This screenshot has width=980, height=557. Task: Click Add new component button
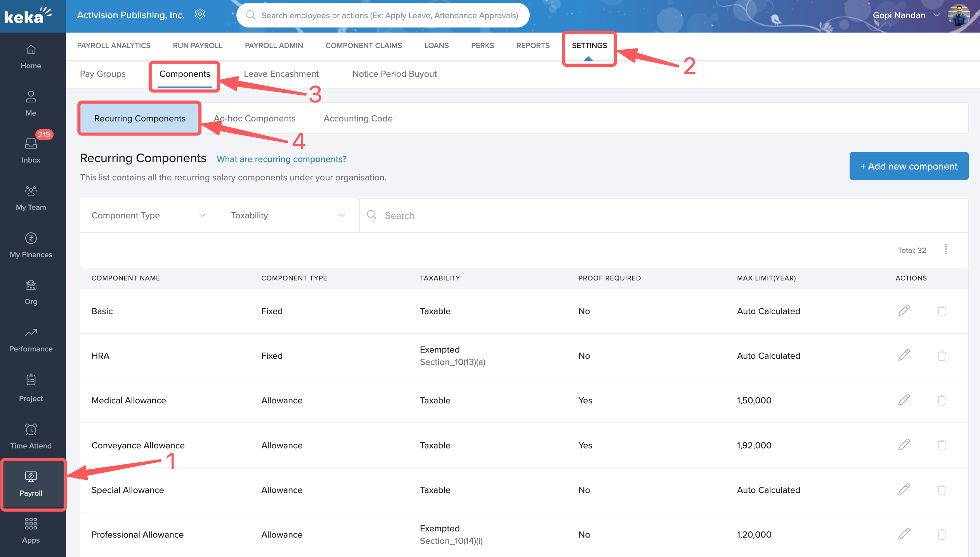(x=909, y=166)
